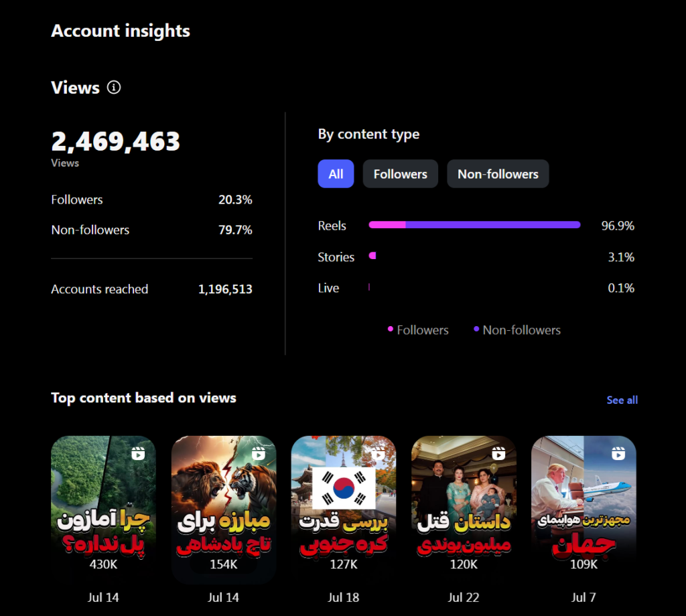Click the pink Followers legend dot

click(x=391, y=329)
